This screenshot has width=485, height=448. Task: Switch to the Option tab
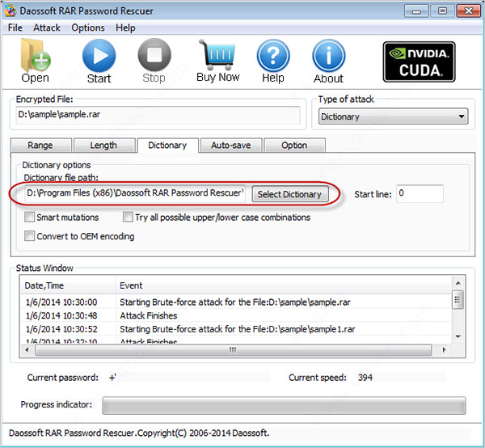point(294,145)
